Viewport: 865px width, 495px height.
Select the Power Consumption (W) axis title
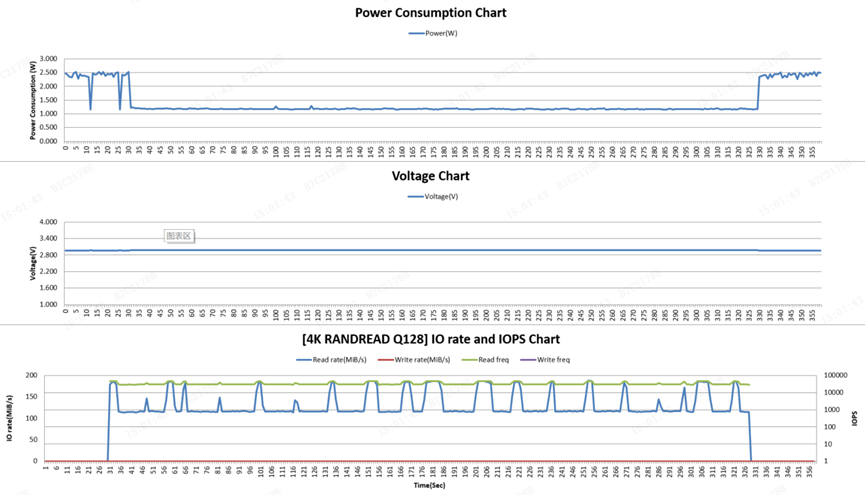[x=33, y=100]
